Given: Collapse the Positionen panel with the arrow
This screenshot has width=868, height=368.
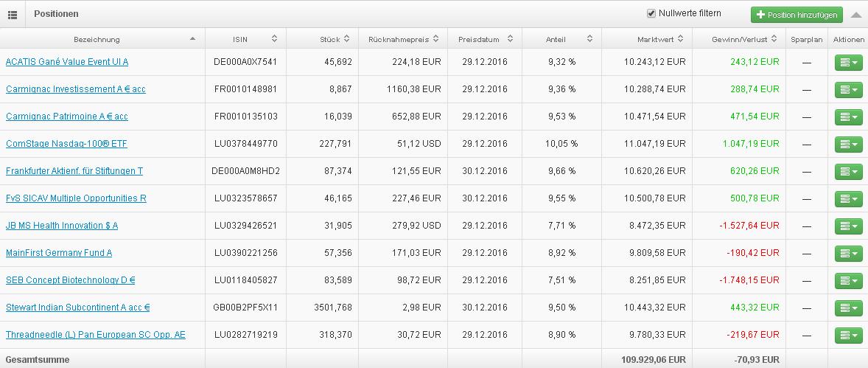Looking at the screenshot, I should (855, 15).
